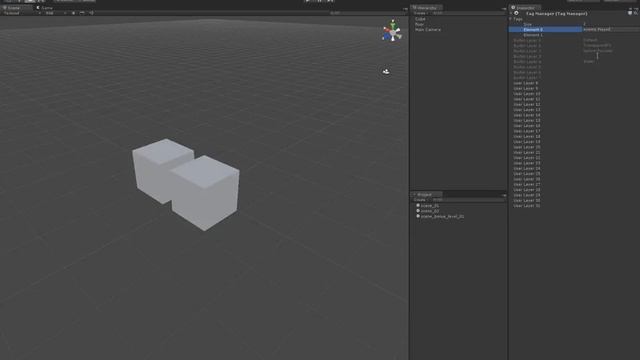
Task: Toggle scene audio speaker icon
Action: click(91, 13)
